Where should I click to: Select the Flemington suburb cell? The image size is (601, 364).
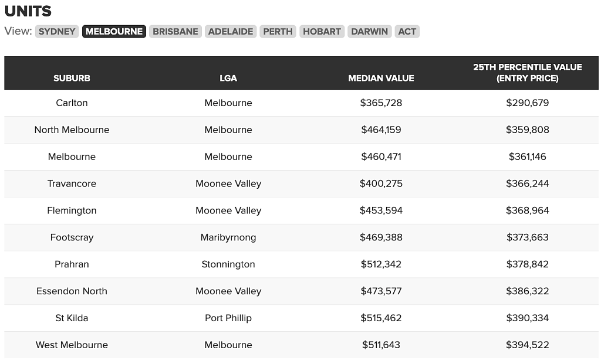click(x=72, y=210)
